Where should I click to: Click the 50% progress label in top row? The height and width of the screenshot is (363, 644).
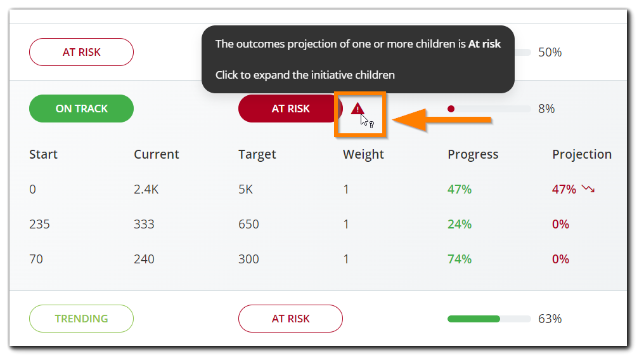tap(550, 52)
